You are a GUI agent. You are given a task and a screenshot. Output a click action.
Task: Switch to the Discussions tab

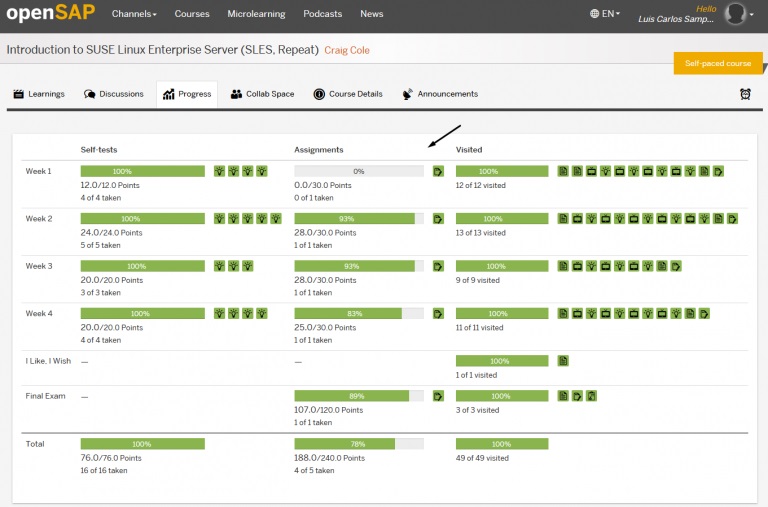(x=114, y=94)
